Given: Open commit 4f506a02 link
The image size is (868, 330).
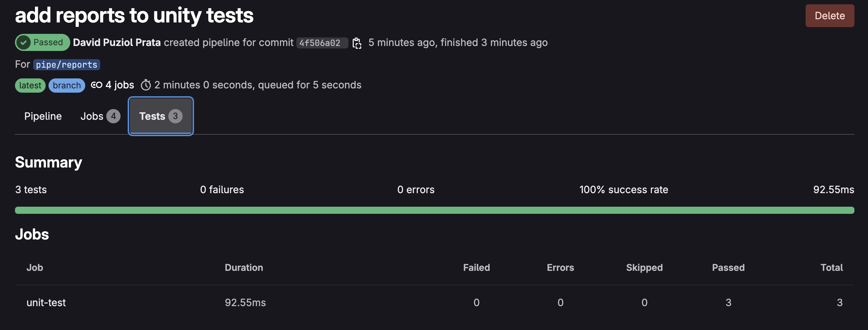Looking at the screenshot, I should 320,43.
